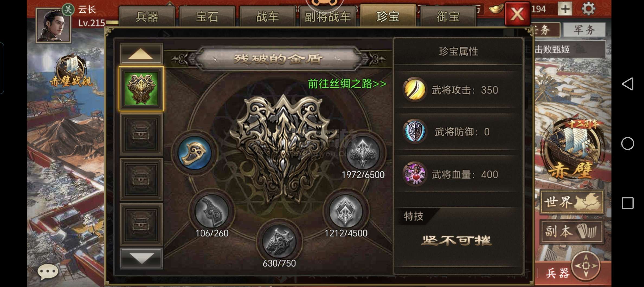Viewport: 644px width, 287px height.
Task: Switch to the 兵器 tab
Action: 147,17
